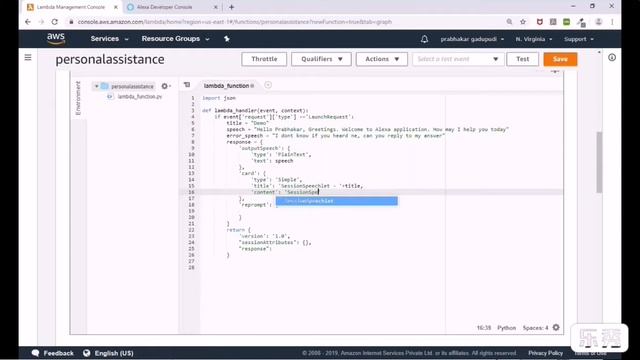Image resolution: width=640 pixels, height=360 pixels.
Task: Open the left hamburger navigation menu
Action: tap(28, 58)
